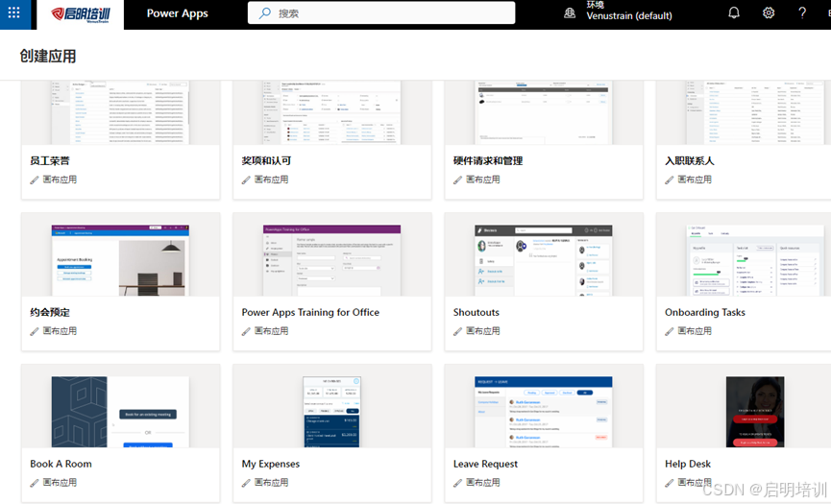Click Power Apps Training for Office title
The image size is (831, 504).
[310, 312]
